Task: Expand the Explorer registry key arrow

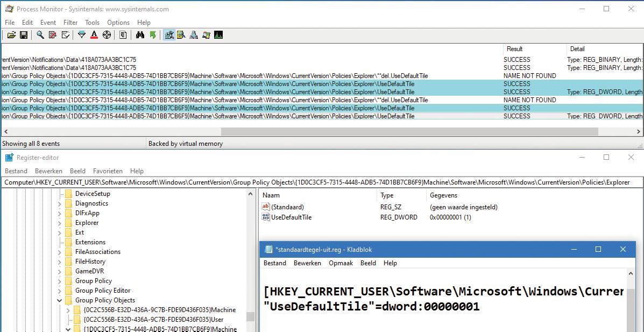Action: click(60, 223)
